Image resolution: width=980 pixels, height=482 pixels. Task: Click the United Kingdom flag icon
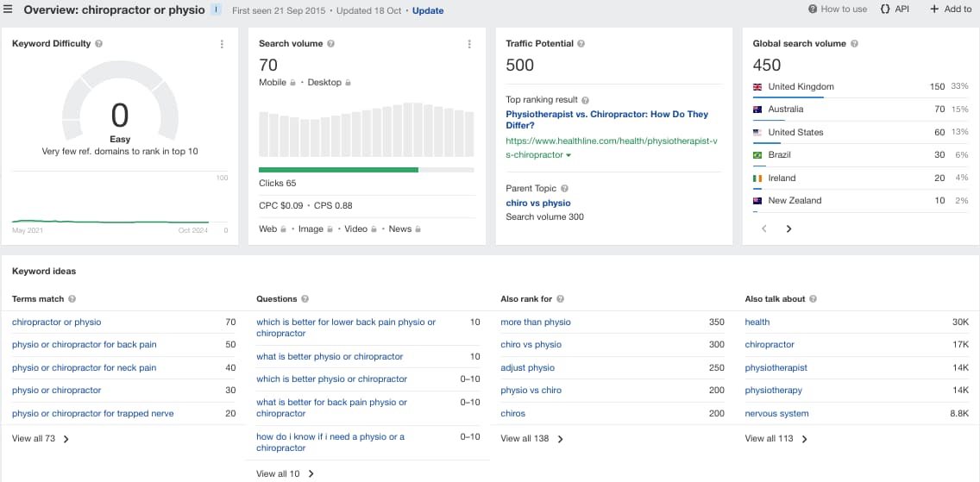pyautogui.click(x=757, y=87)
